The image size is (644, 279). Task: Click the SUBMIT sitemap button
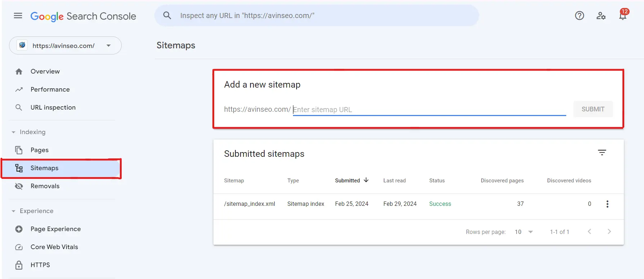(x=593, y=109)
